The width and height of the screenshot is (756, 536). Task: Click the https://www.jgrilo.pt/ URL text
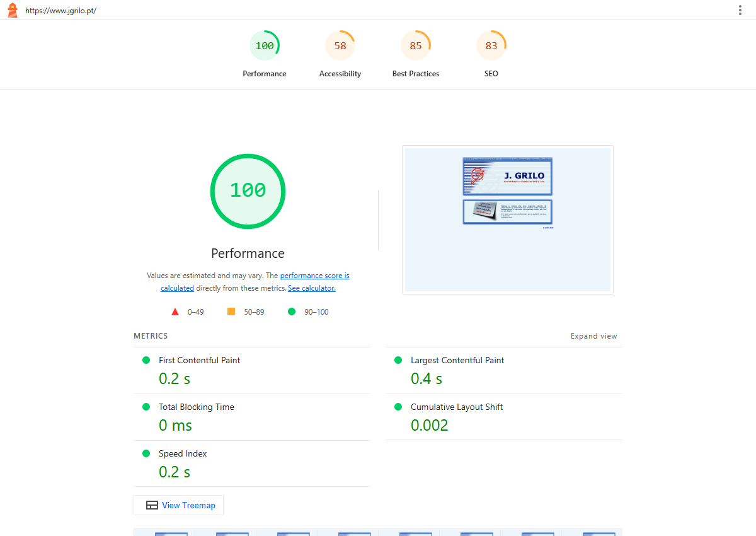[x=60, y=11]
